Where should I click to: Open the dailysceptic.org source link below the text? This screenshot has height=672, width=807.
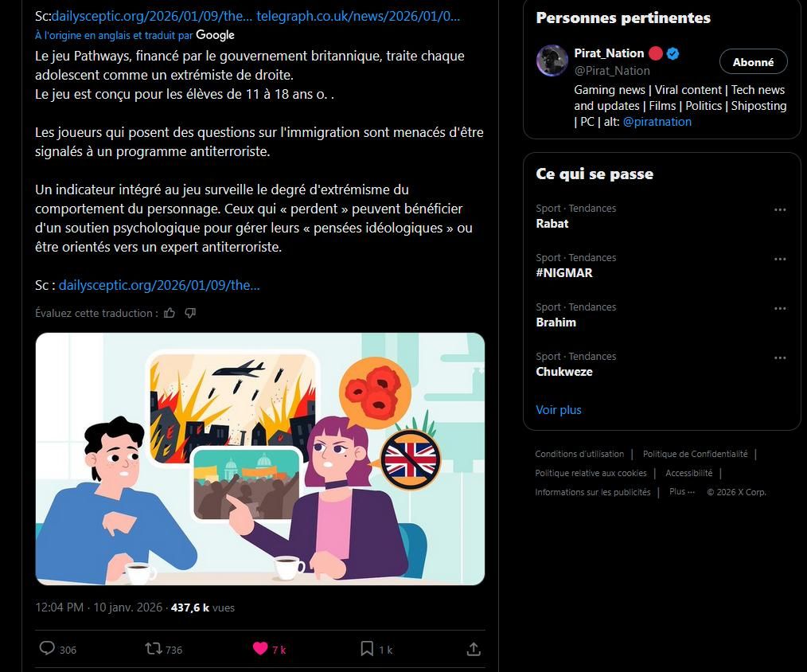[x=159, y=285]
